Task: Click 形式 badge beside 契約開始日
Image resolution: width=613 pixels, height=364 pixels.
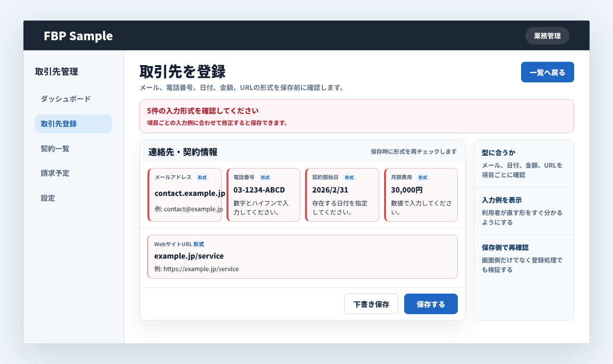Action: [x=349, y=177]
